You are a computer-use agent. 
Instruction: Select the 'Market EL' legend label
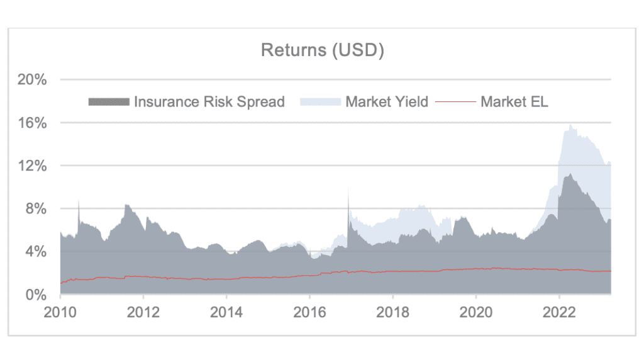(514, 101)
